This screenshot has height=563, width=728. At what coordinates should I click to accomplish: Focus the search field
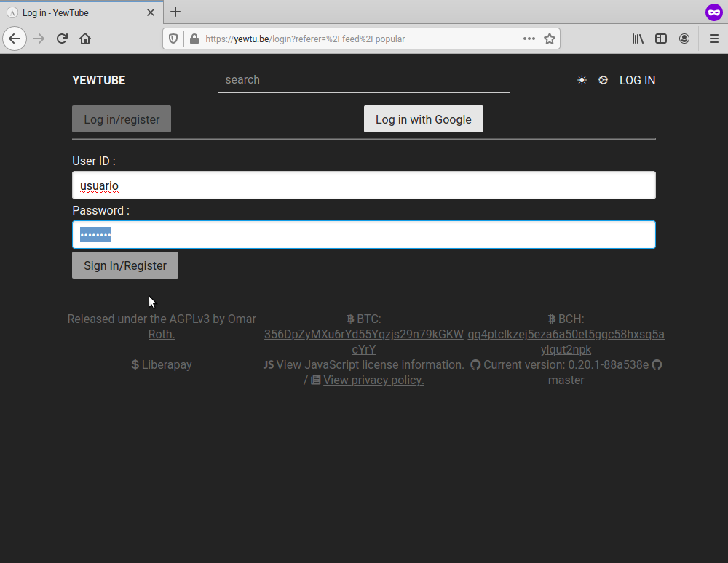click(364, 80)
